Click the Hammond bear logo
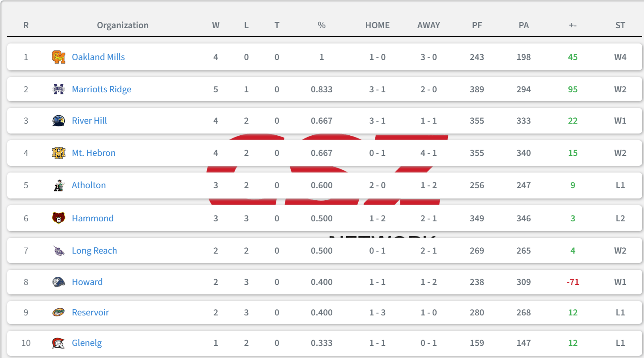This screenshot has width=644, height=358. [59, 218]
